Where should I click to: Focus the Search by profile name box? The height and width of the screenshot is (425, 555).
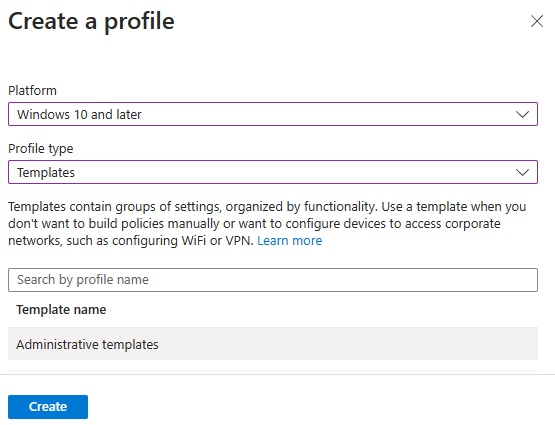click(273, 280)
